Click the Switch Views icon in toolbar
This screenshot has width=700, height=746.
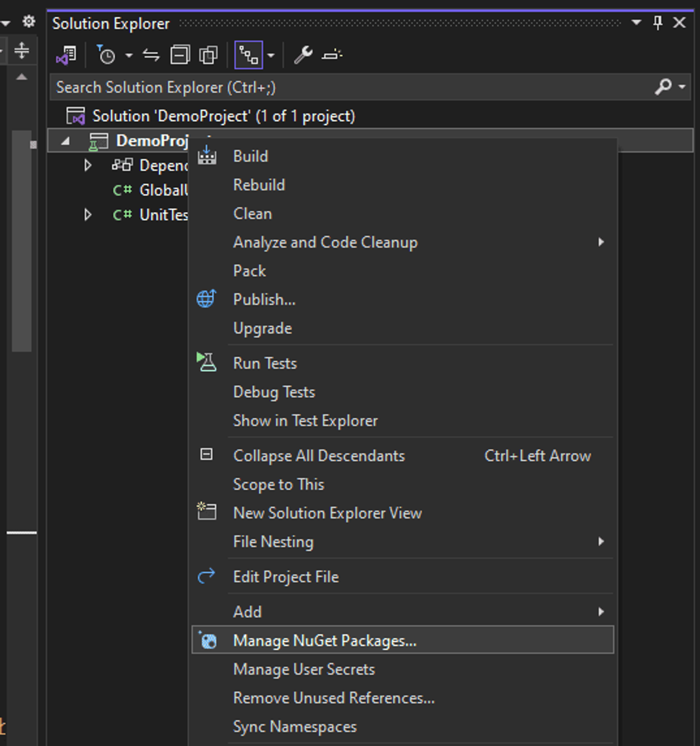click(66, 55)
